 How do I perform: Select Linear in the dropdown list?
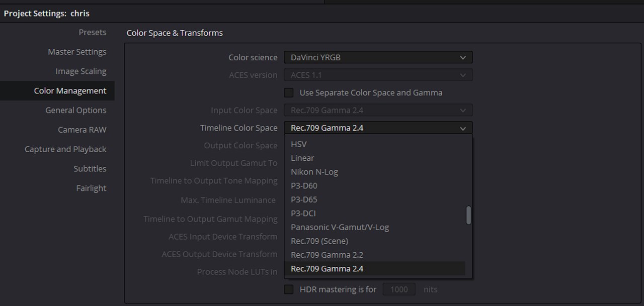tap(375, 158)
